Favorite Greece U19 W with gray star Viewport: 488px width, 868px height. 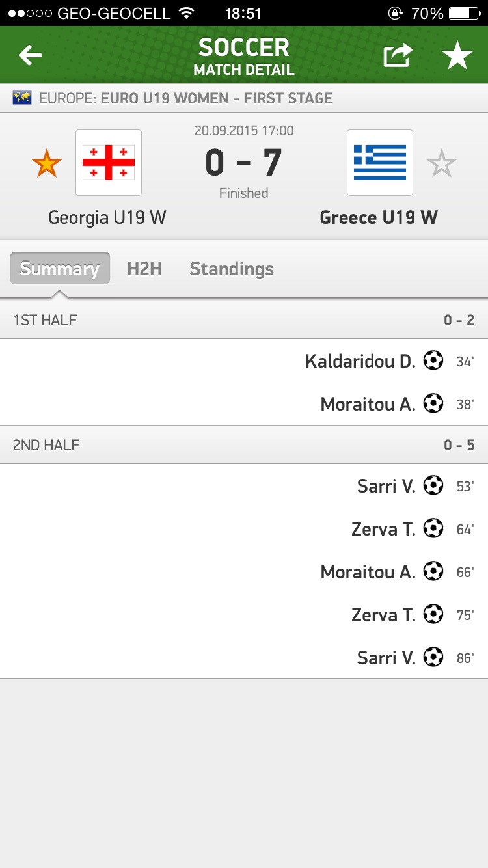(x=442, y=163)
